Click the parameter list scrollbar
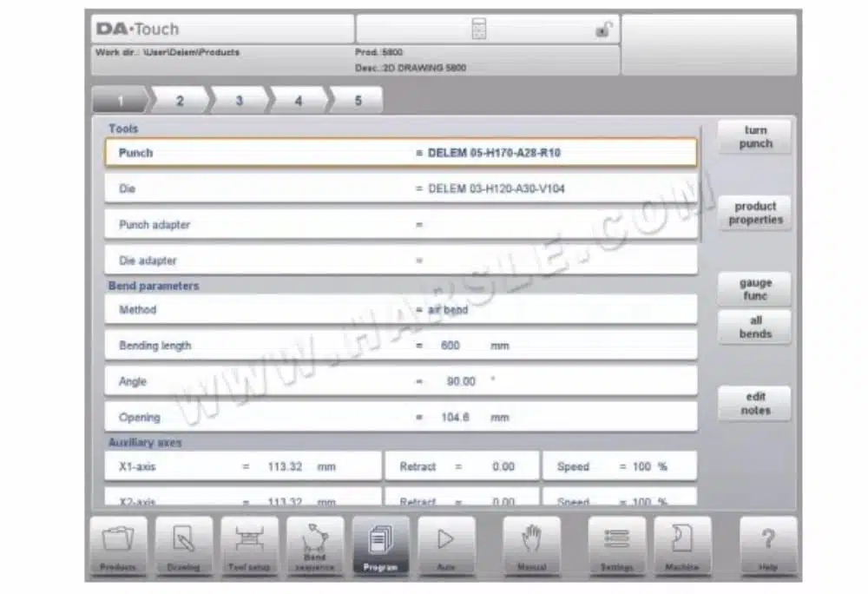The height and width of the screenshot is (594, 868). point(700,184)
